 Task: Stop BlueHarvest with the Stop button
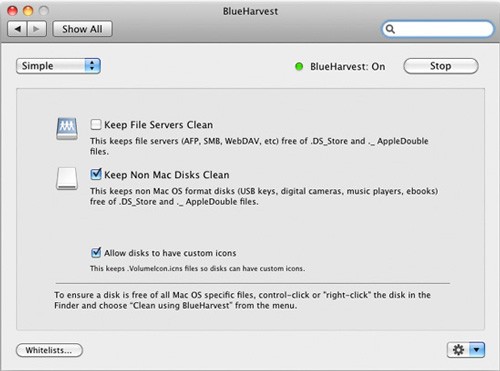[x=441, y=66]
